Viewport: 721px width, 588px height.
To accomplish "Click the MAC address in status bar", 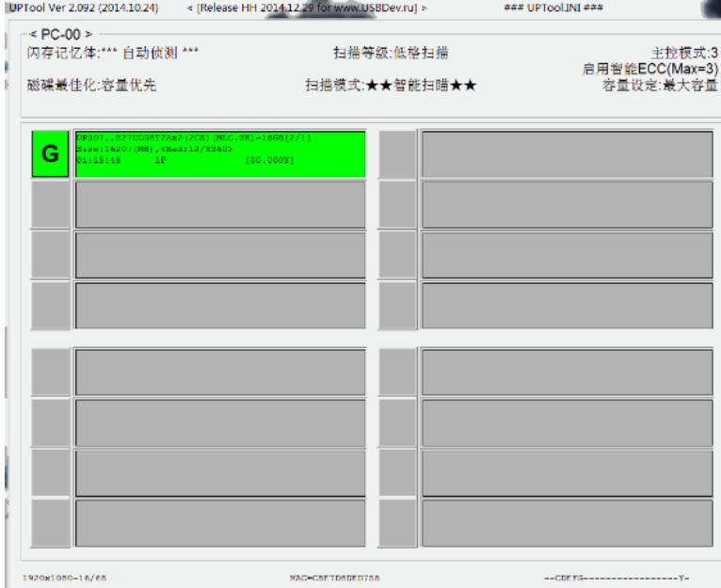I will [334, 577].
